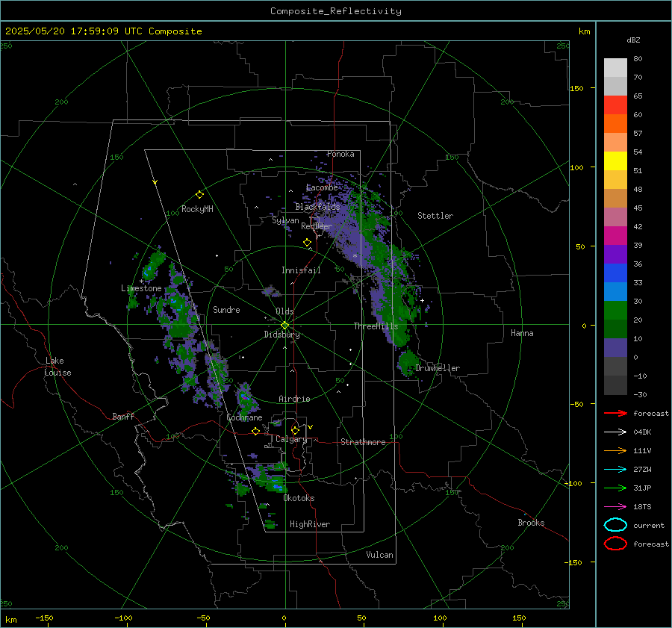This screenshot has width=672, height=628.
Task: Click the Banff label
Action: pyautogui.click(x=123, y=416)
